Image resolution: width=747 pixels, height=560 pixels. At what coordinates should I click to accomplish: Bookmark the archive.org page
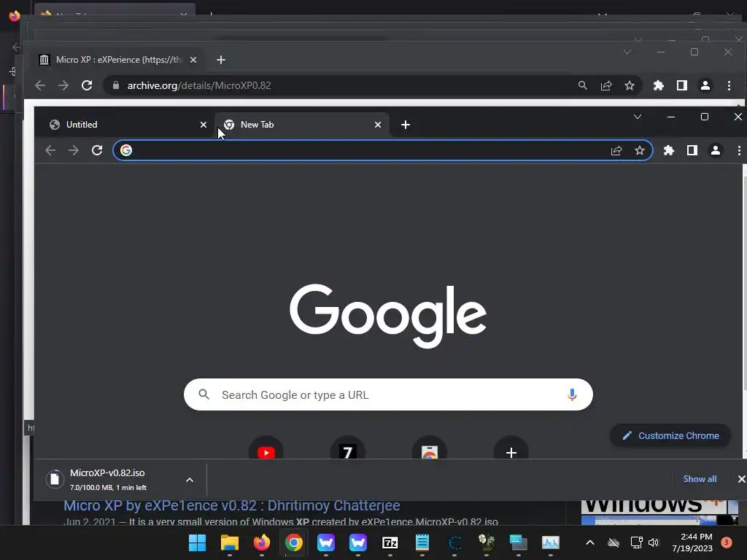pyautogui.click(x=630, y=86)
